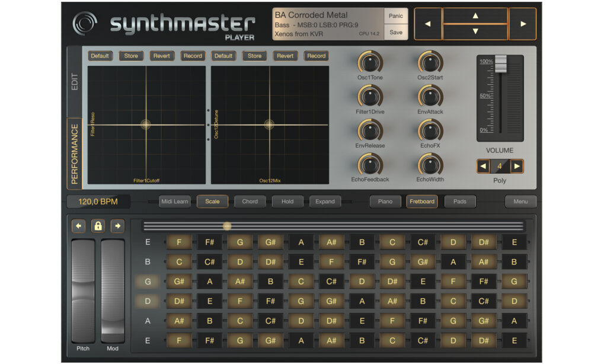This screenshot has width=607, height=364.
Task: Toggle Chord mode on
Action: [250, 202]
